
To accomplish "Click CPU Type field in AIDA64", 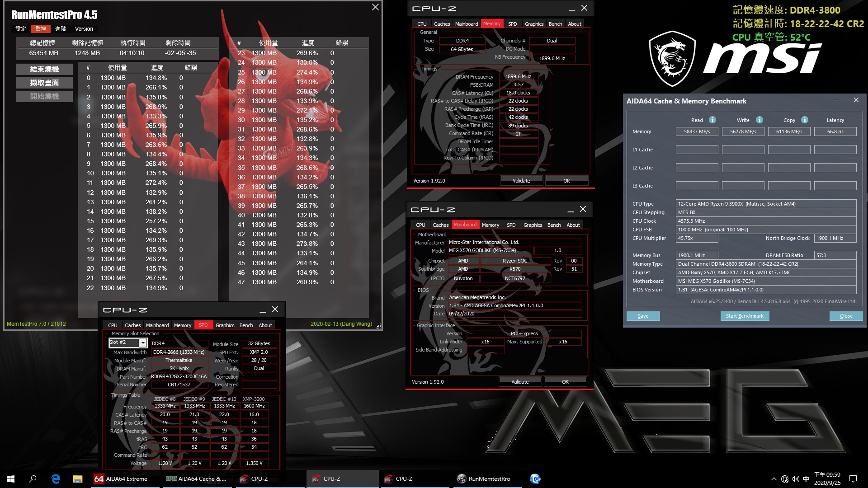I will click(x=766, y=204).
